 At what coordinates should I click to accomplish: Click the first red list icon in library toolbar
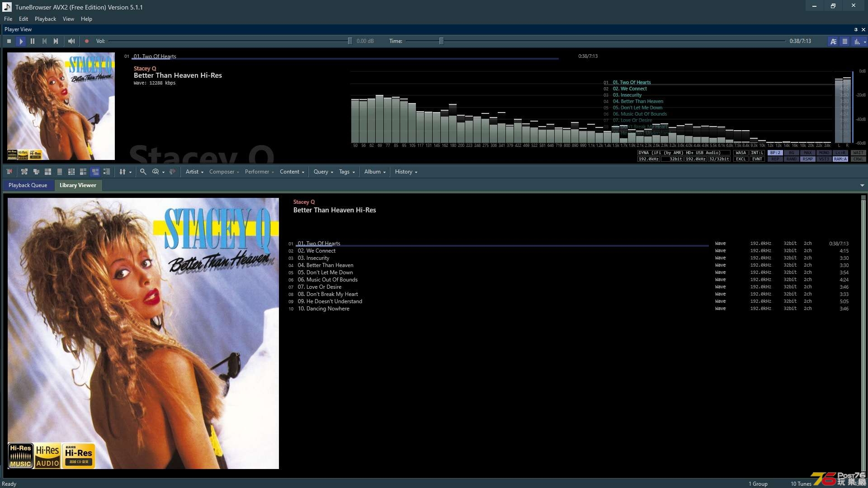(x=9, y=172)
